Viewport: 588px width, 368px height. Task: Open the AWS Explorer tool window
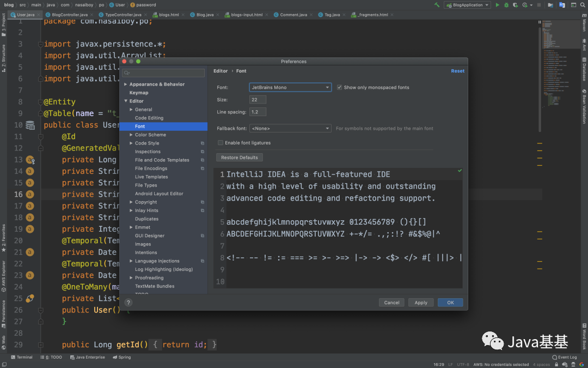3,276
